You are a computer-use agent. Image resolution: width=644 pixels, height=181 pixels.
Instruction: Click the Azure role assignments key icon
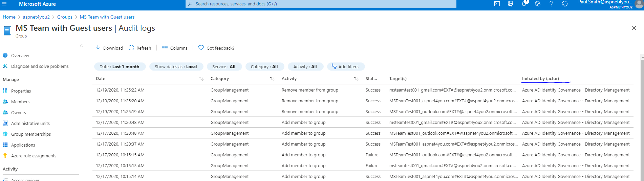coord(5,156)
